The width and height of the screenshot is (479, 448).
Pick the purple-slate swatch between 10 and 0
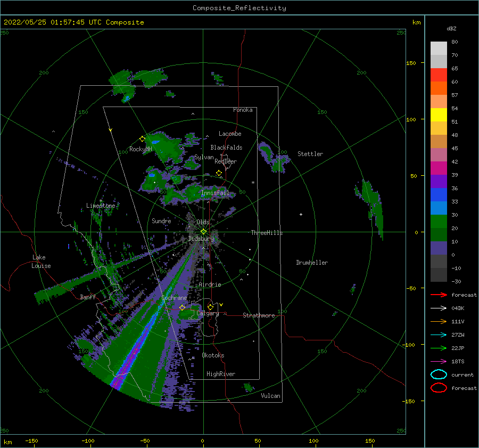point(439,248)
